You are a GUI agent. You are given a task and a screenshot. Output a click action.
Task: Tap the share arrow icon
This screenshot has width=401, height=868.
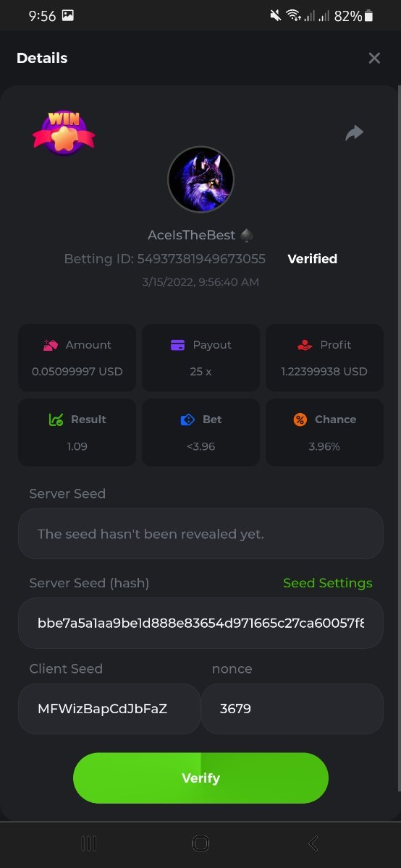pyautogui.click(x=354, y=133)
